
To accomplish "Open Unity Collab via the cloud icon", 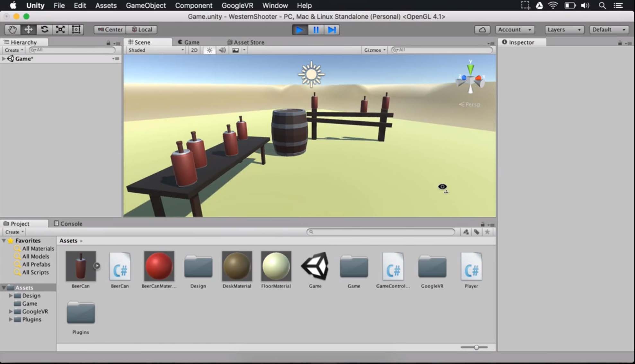I will (482, 30).
